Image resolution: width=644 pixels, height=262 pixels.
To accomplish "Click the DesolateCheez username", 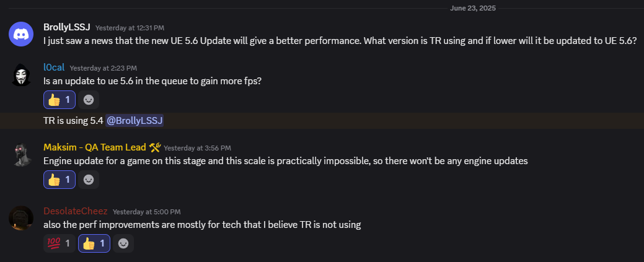I will click(75, 211).
